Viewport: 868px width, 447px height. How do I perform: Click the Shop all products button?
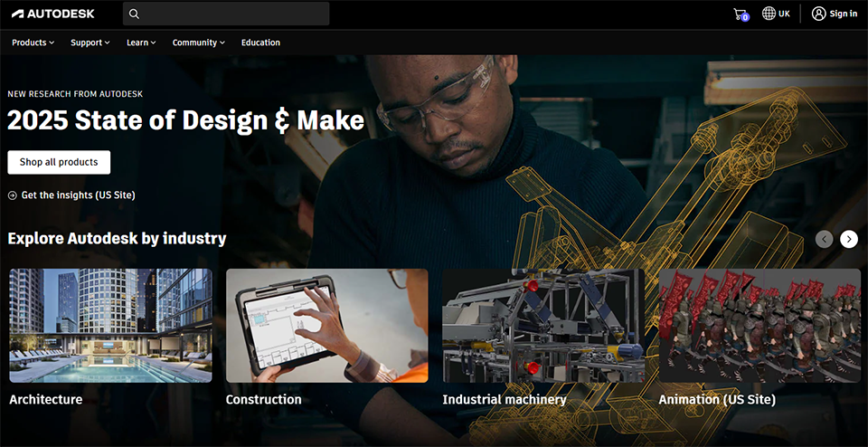[59, 162]
